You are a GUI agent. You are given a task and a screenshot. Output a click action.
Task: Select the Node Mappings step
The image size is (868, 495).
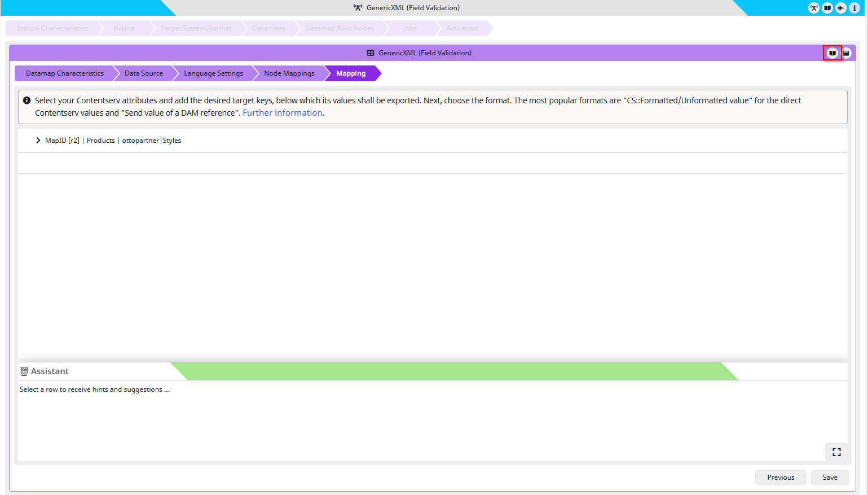[289, 73]
